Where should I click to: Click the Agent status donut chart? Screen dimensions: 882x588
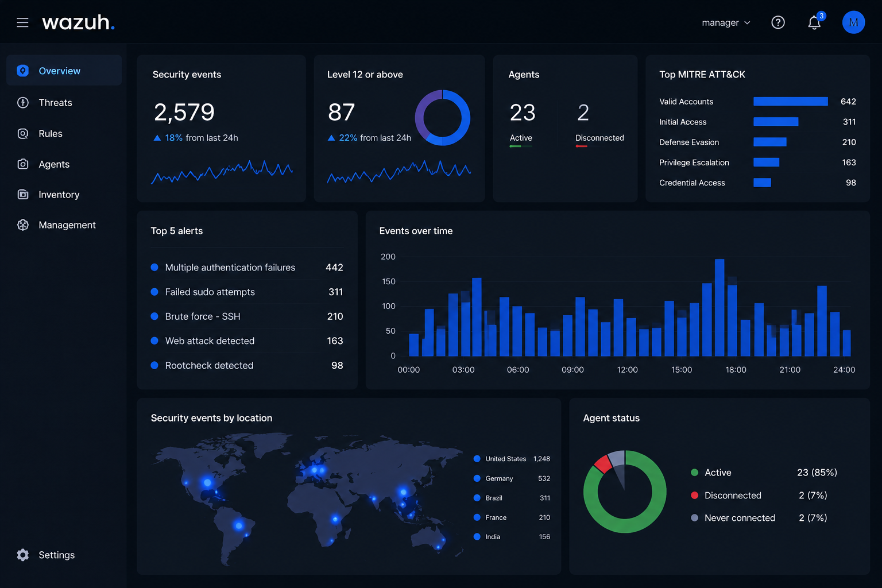coord(625,492)
